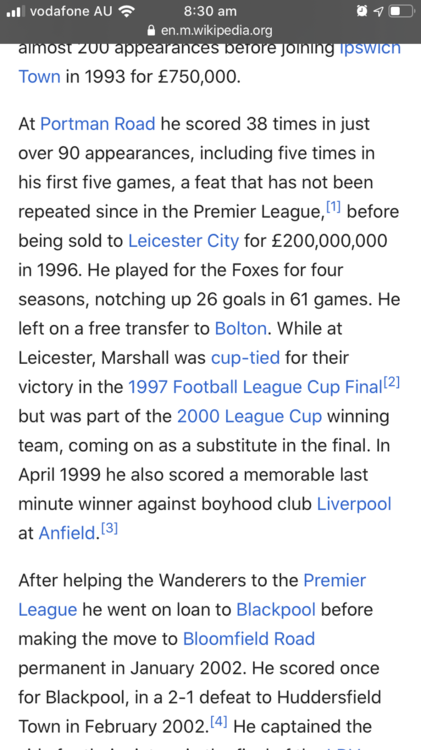Tap the battery indicator icon

[x=400, y=11]
